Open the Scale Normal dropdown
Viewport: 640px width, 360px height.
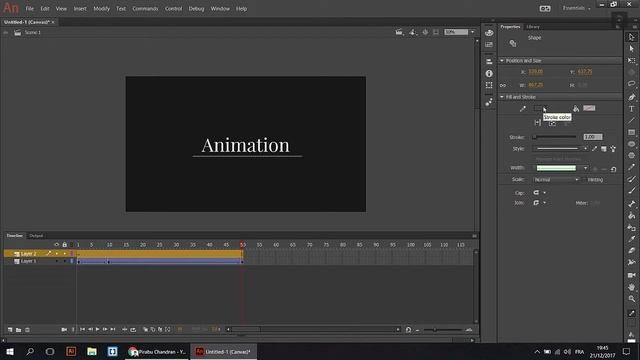[x=556, y=180]
